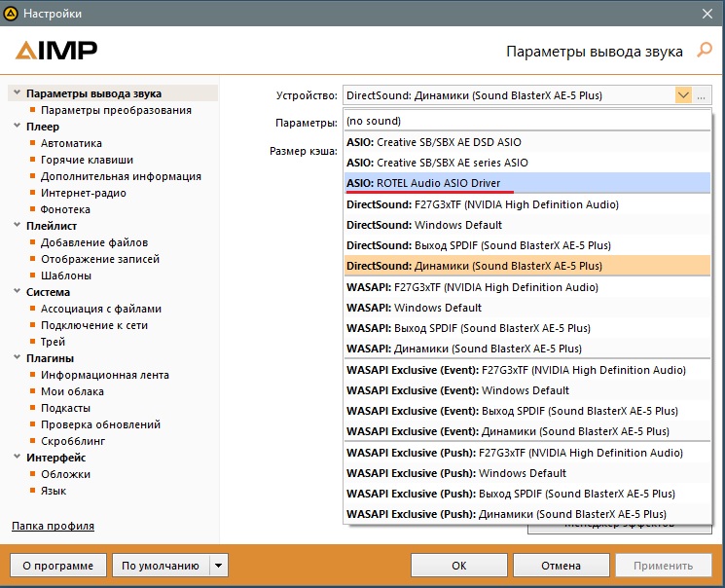The width and height of the screenshot is (725, 588).
Task: Click the О программе button
Action: 58,566
